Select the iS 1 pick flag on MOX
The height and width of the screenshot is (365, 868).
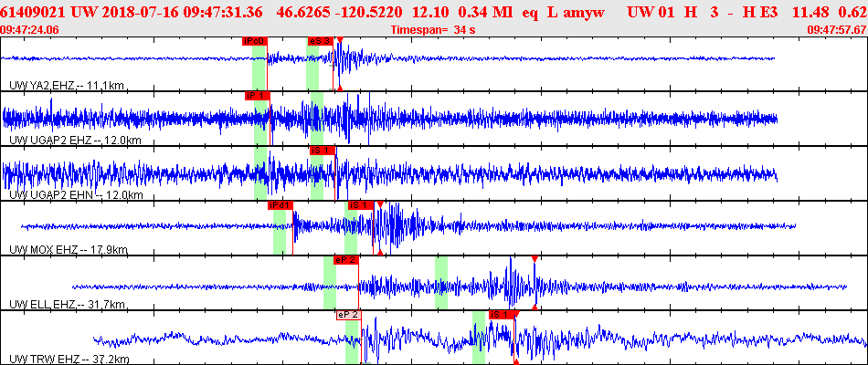pyautogui.click(x=360, y=205)
